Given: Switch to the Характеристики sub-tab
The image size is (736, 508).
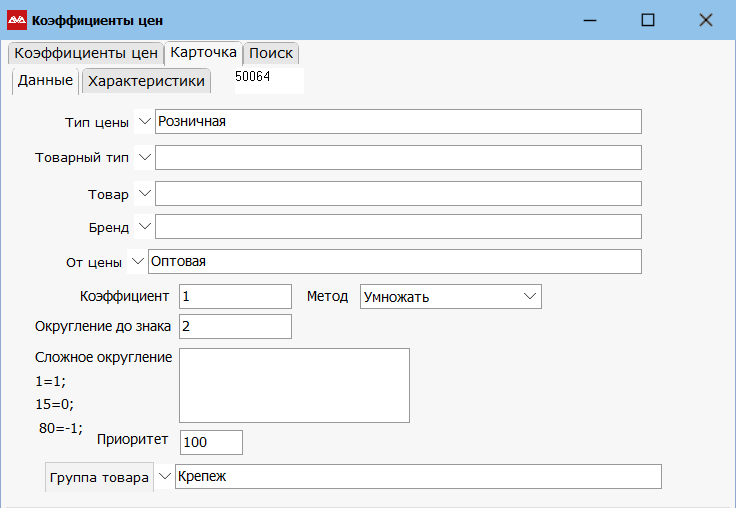Looking at the screenshot, I should (x=146, y=81).
